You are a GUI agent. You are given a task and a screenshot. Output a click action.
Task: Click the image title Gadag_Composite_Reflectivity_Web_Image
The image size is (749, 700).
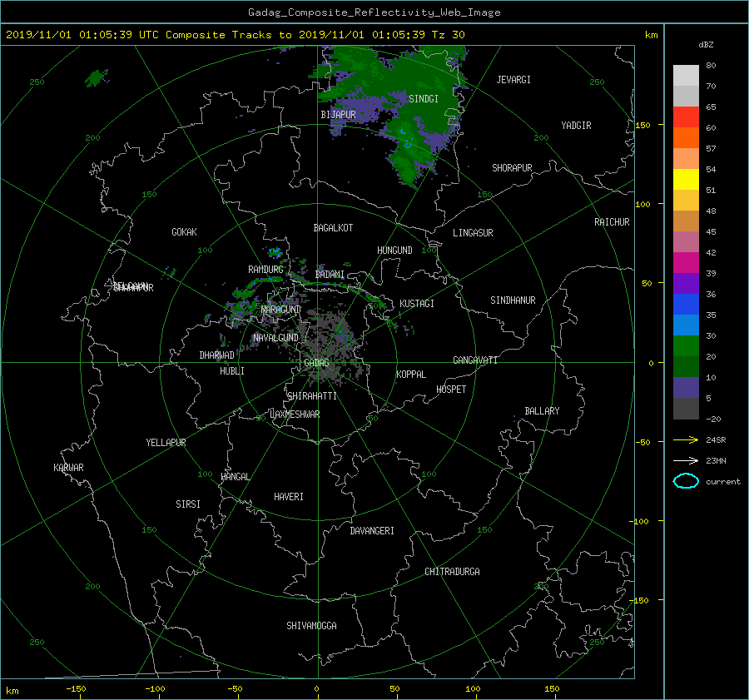[374, 12]
